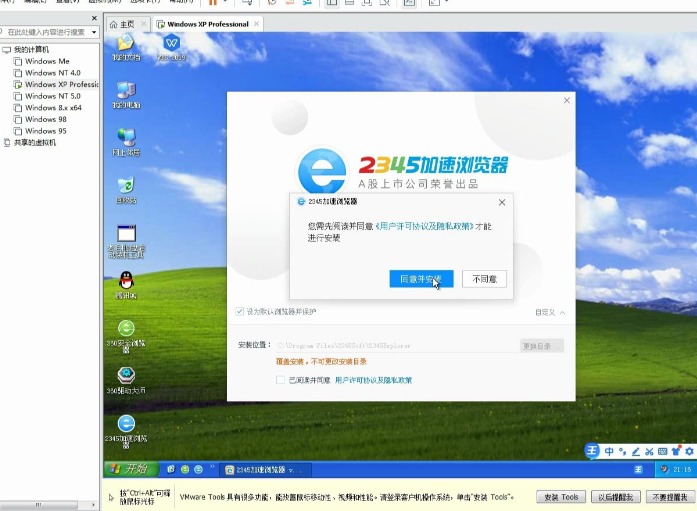
Task: Click the pencil handwriting icon on IME bar
Action: coord(636,451)
